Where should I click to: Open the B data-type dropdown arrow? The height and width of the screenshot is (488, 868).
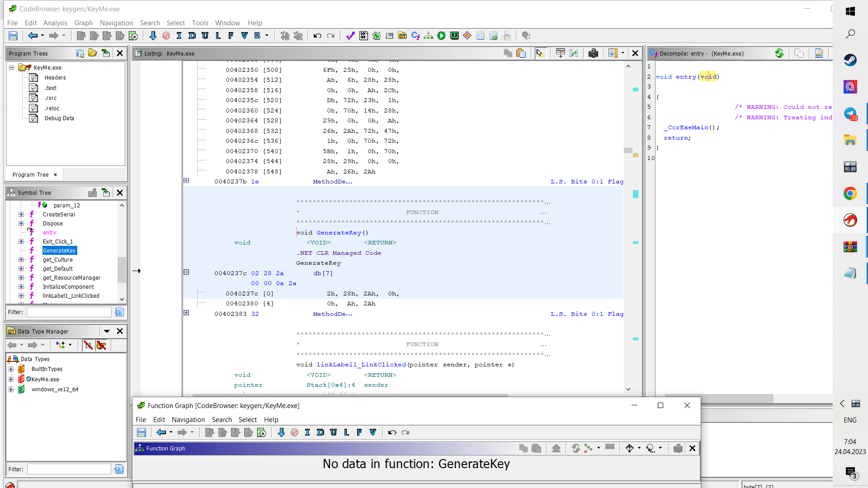(267, 36)
